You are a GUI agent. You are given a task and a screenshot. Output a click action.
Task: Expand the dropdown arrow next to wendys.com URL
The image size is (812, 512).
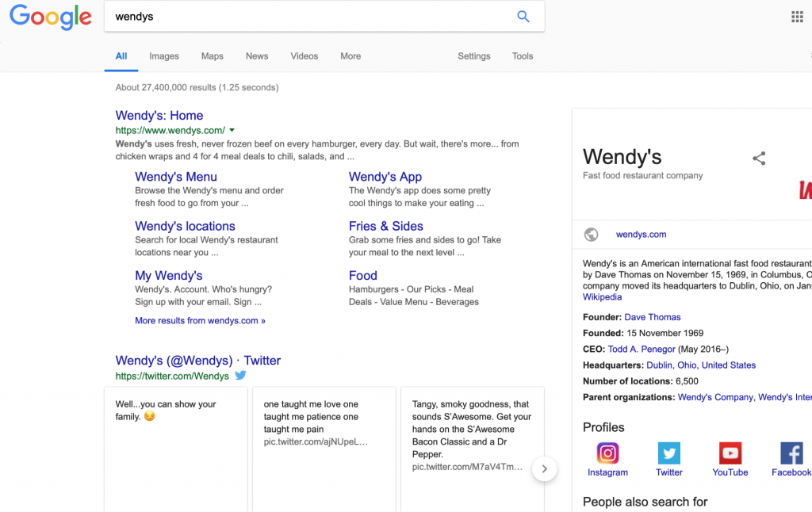232,131
